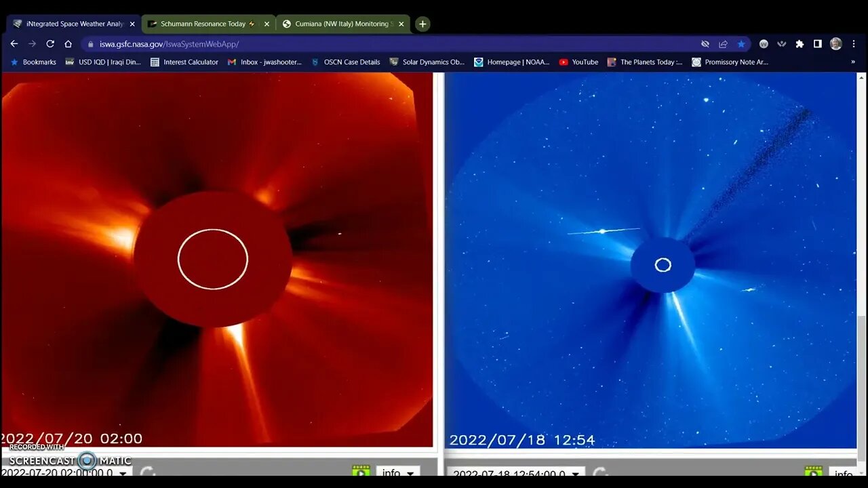Click the red LASCO C2 coronagraph image
This screenshot has height=488, width=868.
[x=217, y=260]
